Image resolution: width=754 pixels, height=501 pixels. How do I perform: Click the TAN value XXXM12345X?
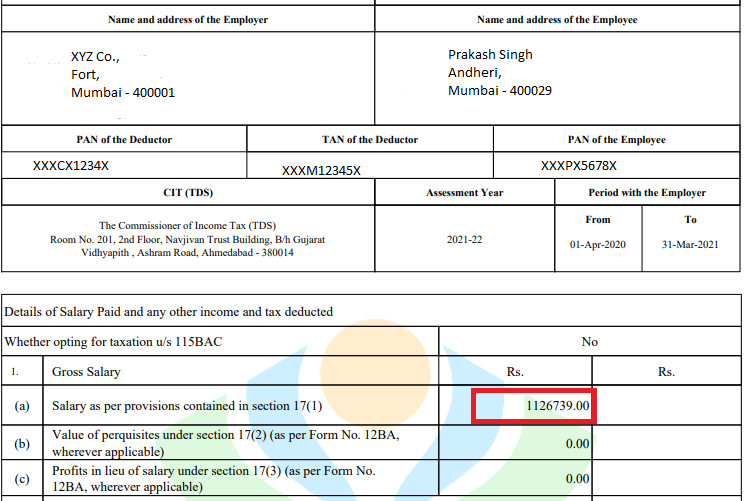pyautogui.click(x=321, y=170)
